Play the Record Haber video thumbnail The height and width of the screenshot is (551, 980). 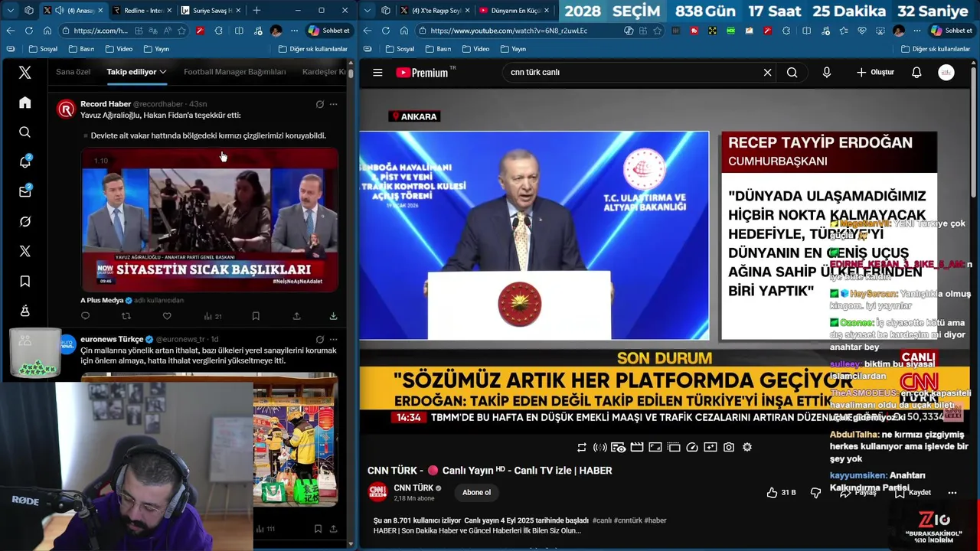(x=210, y=220)
